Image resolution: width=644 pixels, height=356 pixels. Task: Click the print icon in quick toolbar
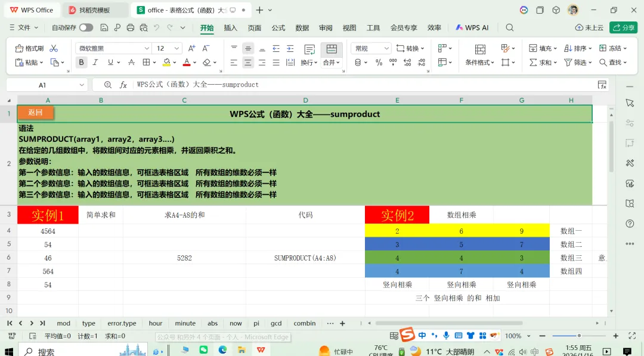tap(130, 27)
